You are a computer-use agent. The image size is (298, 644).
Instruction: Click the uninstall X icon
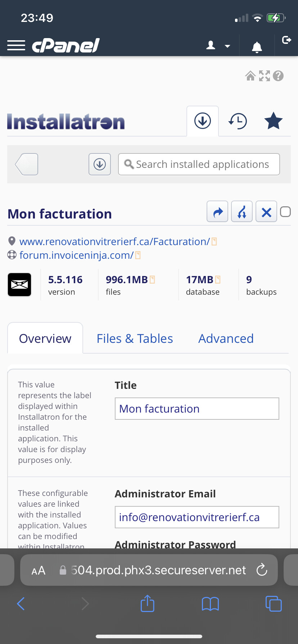pos(266,212)
